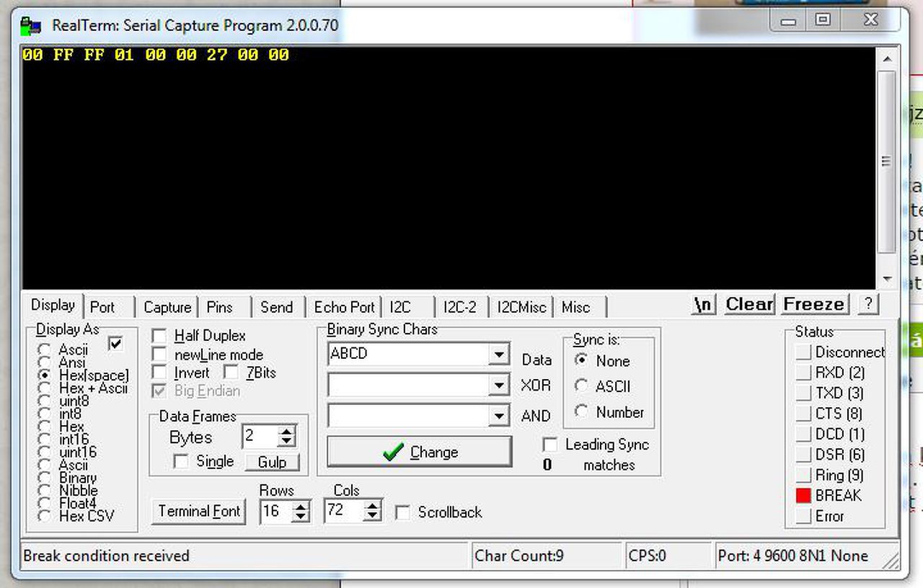Click the hex data line in terminal
This screenshot has width=923, height=588.
pos(156,55)
